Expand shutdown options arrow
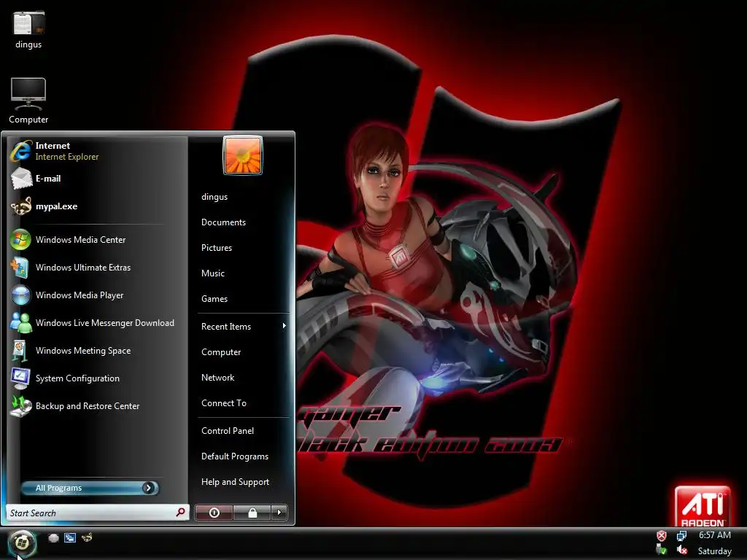 point(279,513)
